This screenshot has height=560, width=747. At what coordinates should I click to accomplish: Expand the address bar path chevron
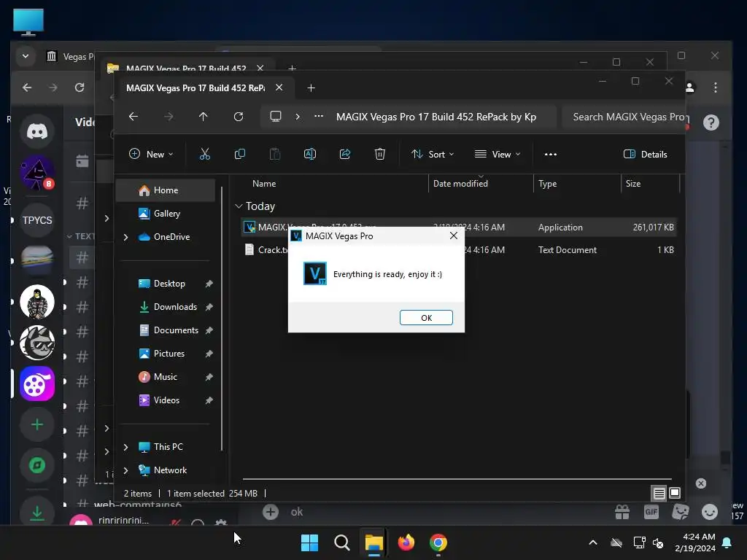point(298,117)
